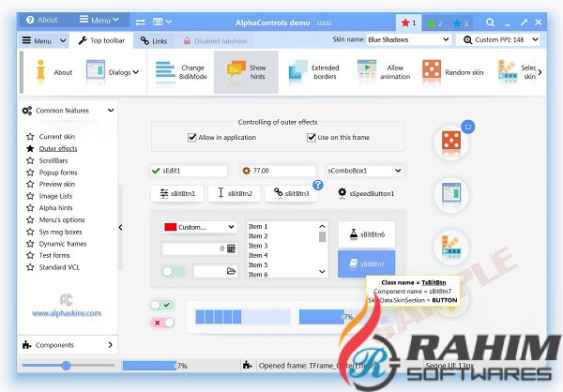Click into the sEdit1 text field
This screenshot has height=392, width=563.
pos(189,171)
